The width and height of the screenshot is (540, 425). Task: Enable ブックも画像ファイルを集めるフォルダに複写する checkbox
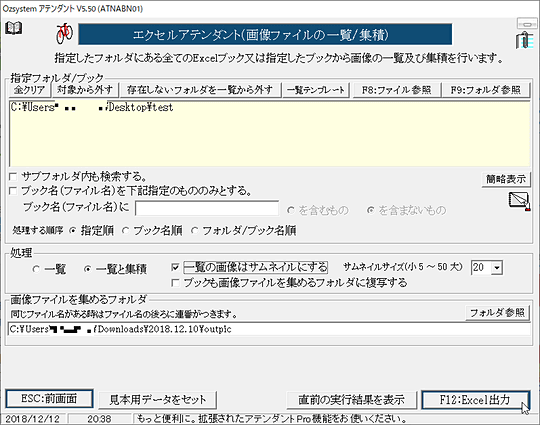(175, 283)
